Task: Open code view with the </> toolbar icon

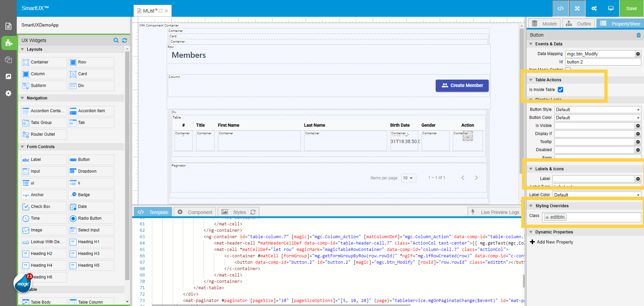Action: tap(560, 8)
